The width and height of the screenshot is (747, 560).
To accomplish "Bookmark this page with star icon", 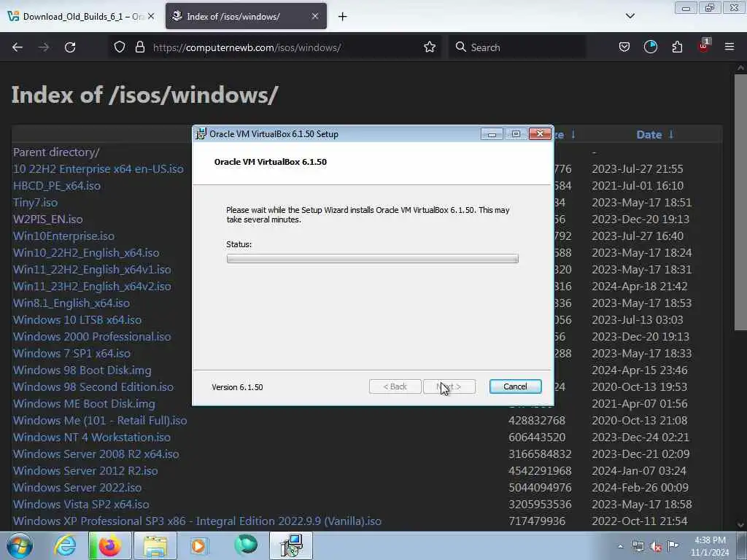I will 430,47.
